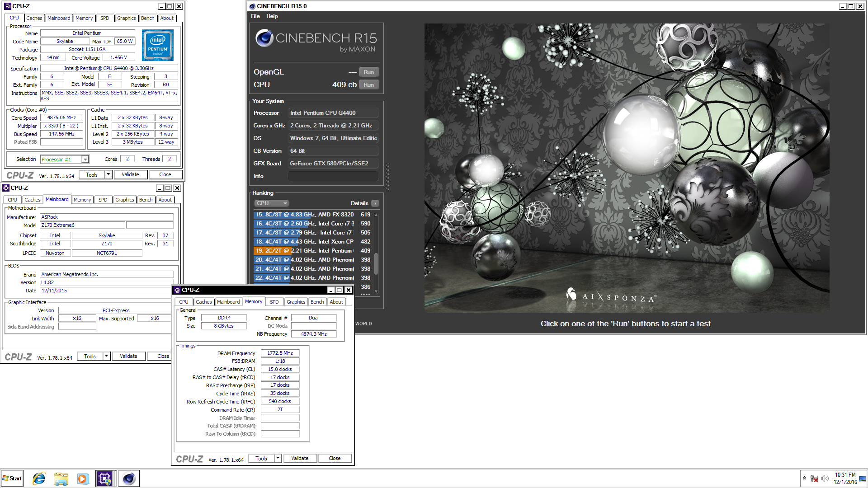Screen dimensions: 868x488
Task: Switch to CPU-Z via its taskbar icon
Action: (104, 479)
